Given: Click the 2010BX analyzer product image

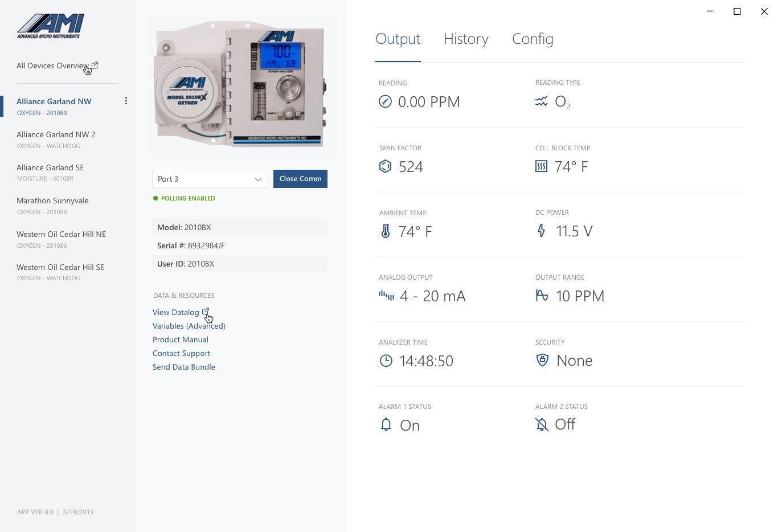Looking at the screenshot, I should 242,85.
